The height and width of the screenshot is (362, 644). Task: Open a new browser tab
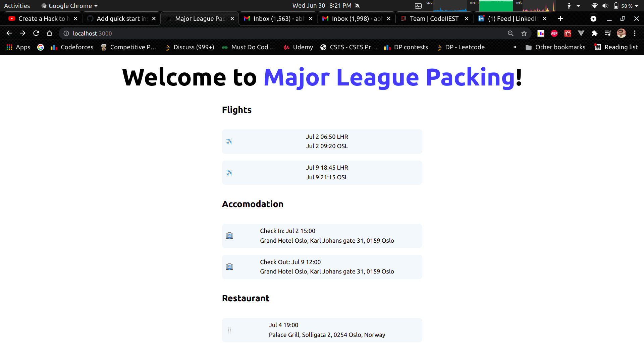click(560, 18)
